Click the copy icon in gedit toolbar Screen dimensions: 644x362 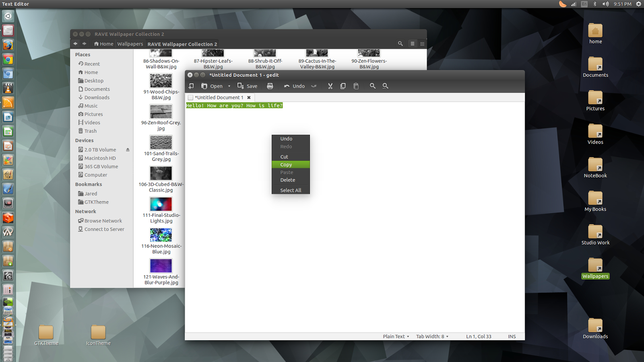pyautogui.click(x=343, y=86)
